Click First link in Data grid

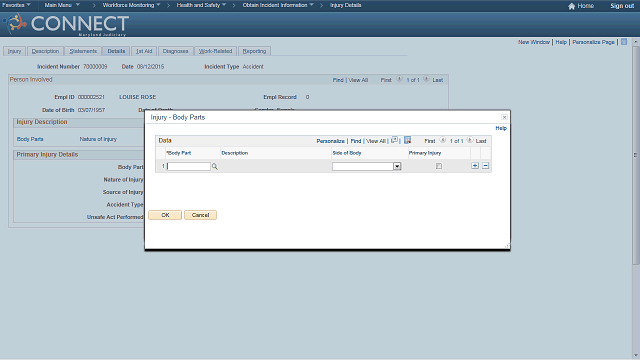pos(429,141)
